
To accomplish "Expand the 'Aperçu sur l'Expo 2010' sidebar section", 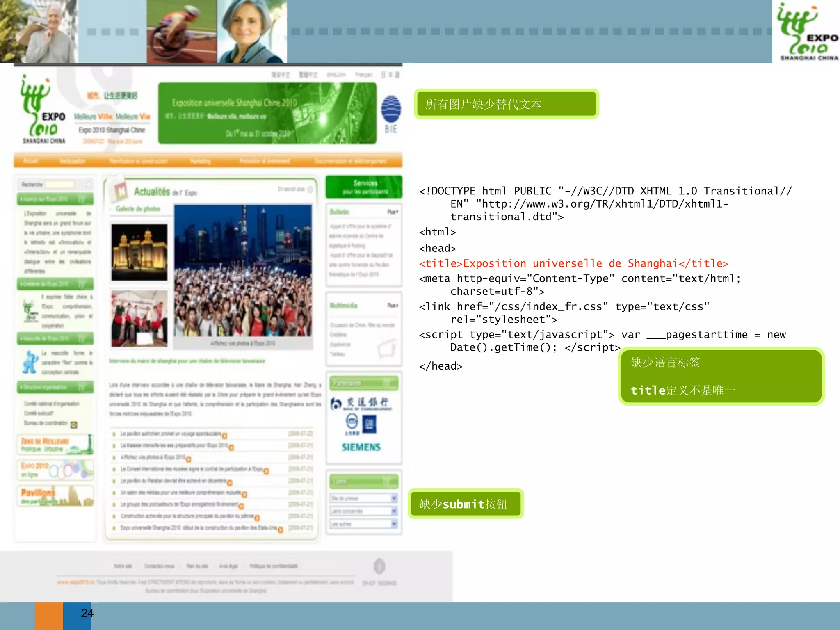I will point(55,199).
